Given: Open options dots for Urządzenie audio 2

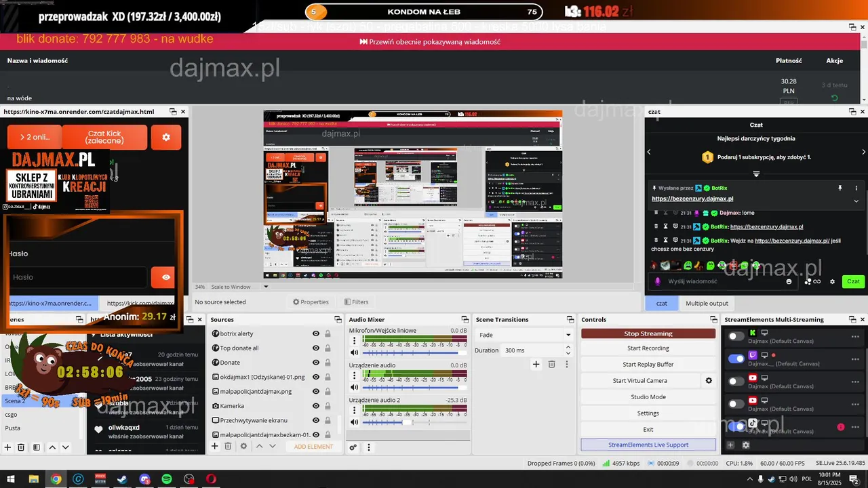Looking at the screenshot, I should click(x=354, y=409).
